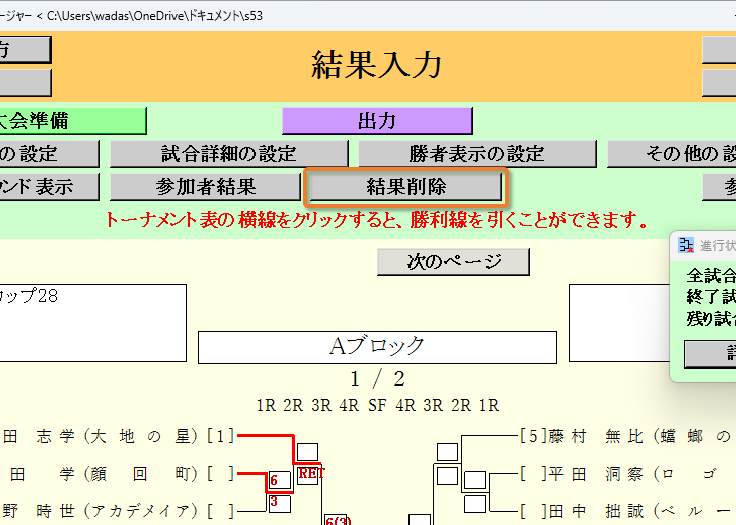Image resolution: width=736 pixels, height=525 pixels.
Task: Click the その他の設定 button
Action: (671, 154)
